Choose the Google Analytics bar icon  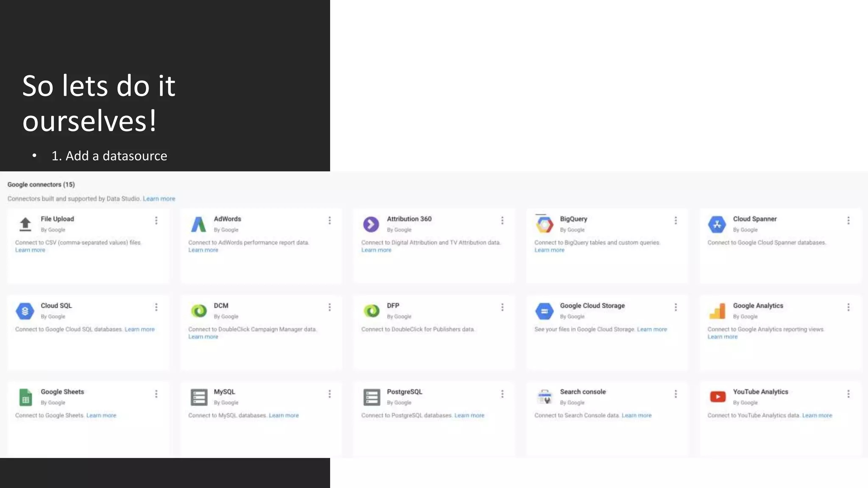click(x=717, y=311)
